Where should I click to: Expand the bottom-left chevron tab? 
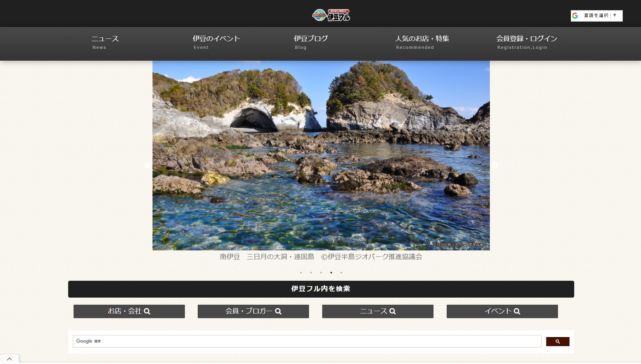coord(9,359)
